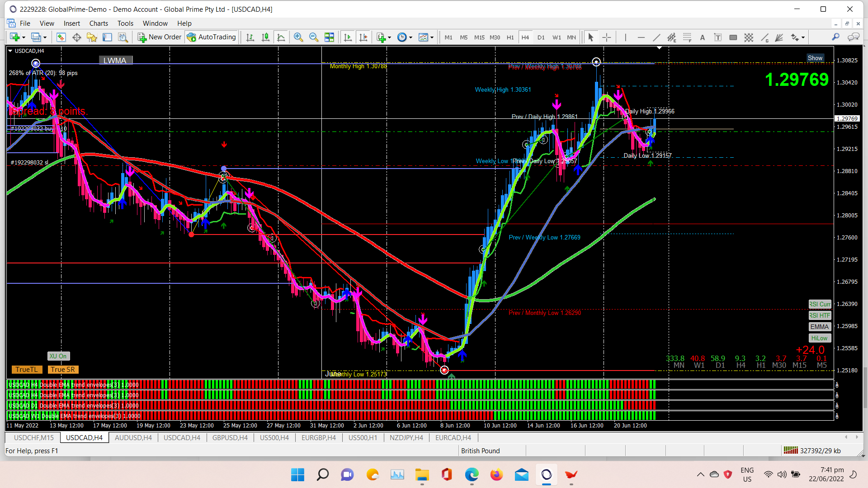Open the Charts menu

click(98, 23)
